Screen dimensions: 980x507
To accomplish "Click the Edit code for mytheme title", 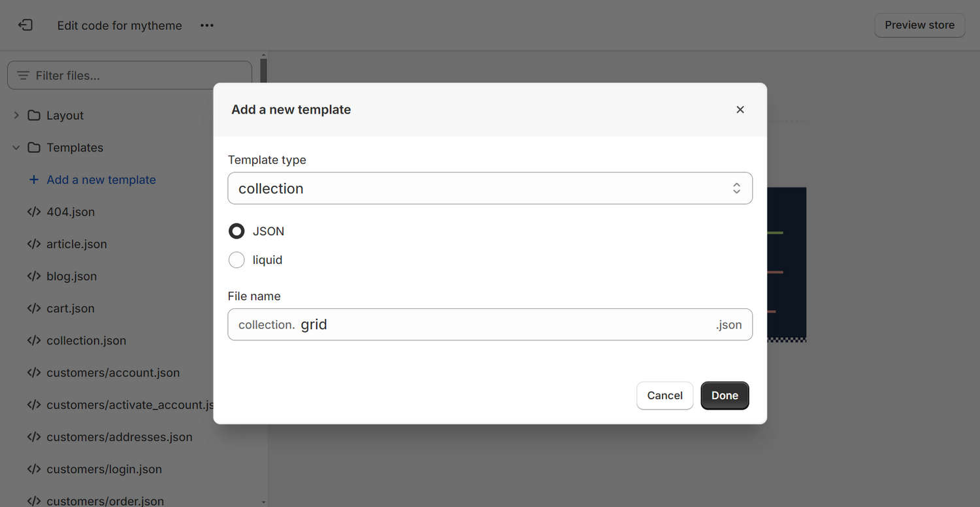I will point(120,25).
